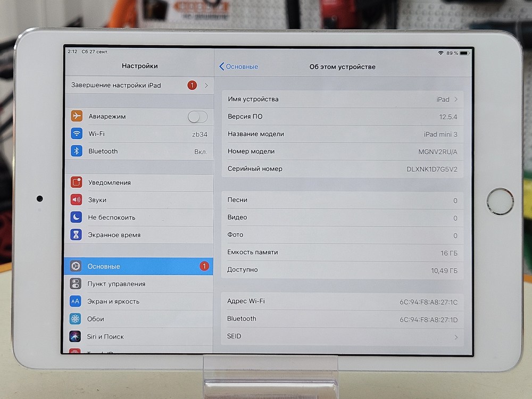Select Авиарежим label in sidebar
Image resolution: width=532 pixels, height=399 pixels.
tap(107, 117)
